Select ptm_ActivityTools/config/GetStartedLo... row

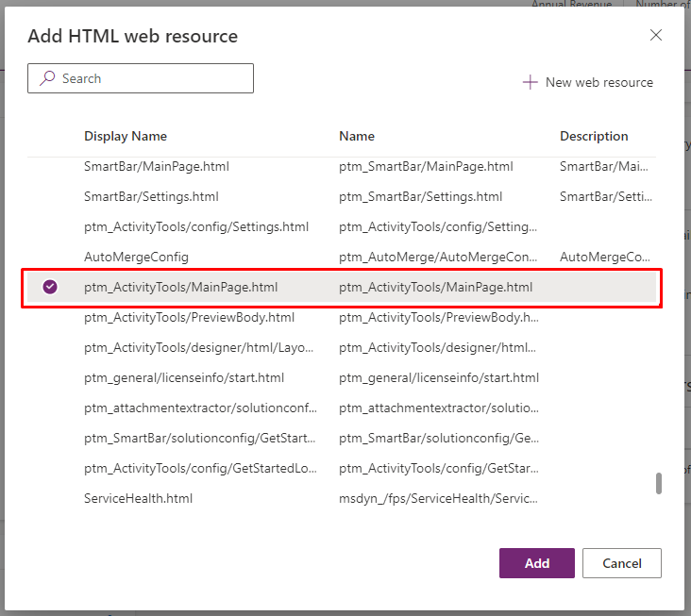pos(342,468)
